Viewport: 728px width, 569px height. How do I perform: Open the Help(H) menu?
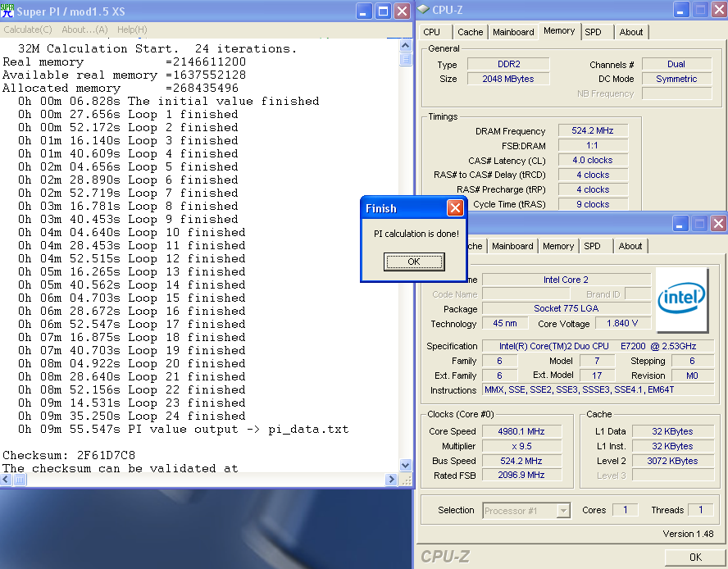[x=132, y=30]
